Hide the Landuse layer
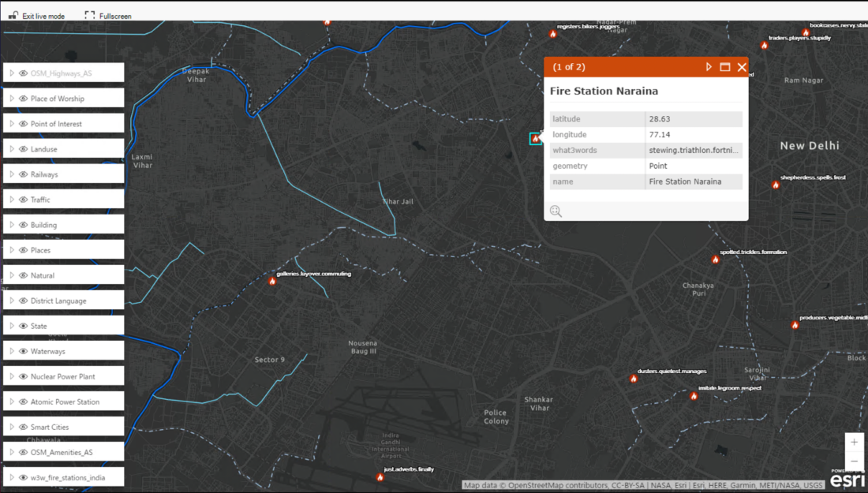The width and height of the screenshot is (868, 493). [x=23, y=149]
